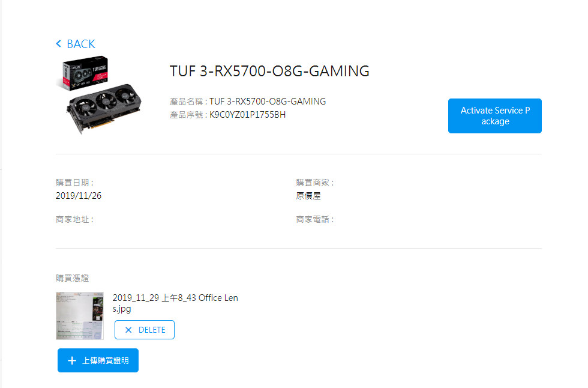This screenshot has width=588, height=388.
Task: Activate Service Package button
Action: coord(494,116)
